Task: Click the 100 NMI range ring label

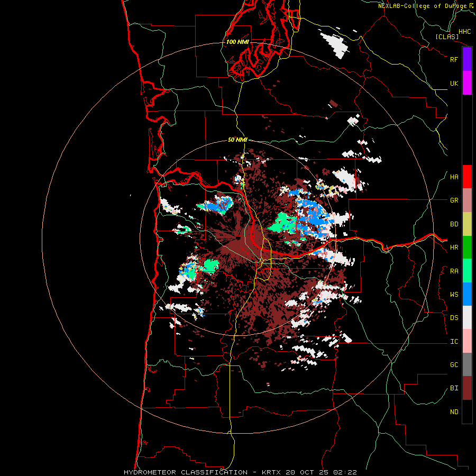Action: point(237,42)
